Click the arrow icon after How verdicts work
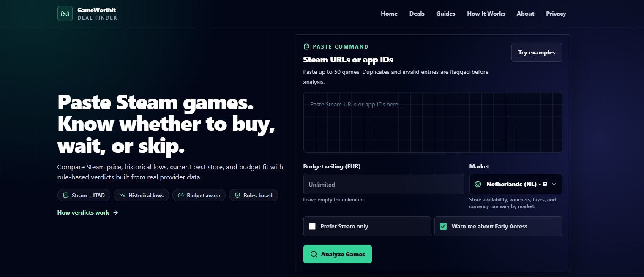644x277 pixels. [116, 212]
